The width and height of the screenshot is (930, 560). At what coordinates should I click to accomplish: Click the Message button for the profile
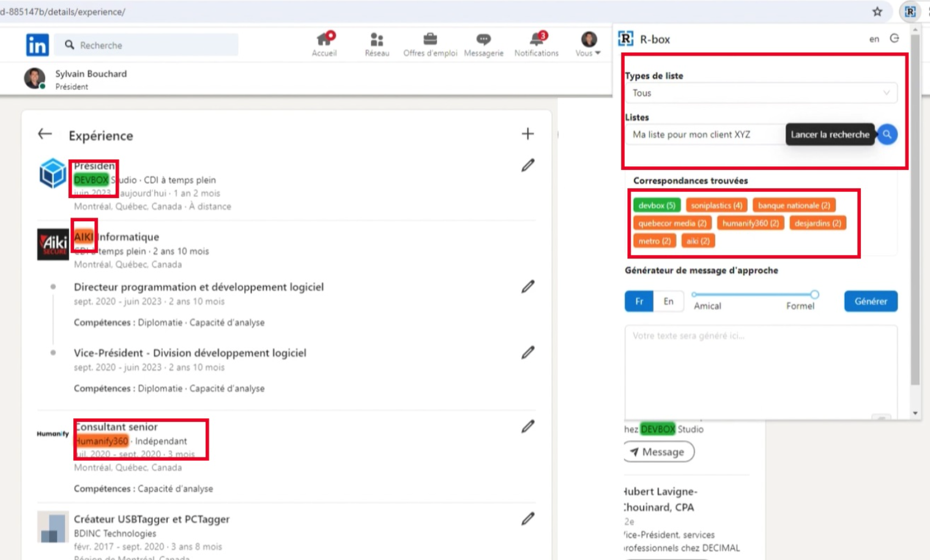pyautogui.click(x=658, y=452)
